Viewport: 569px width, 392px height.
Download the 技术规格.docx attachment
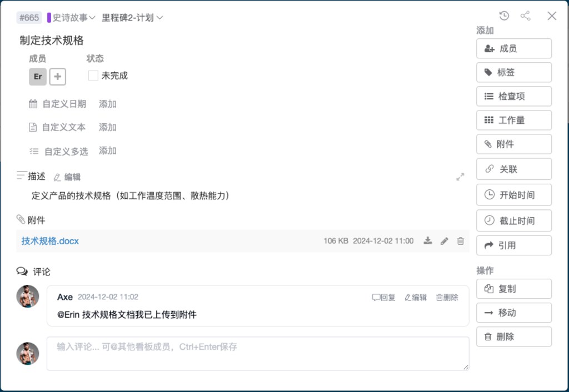[427, 241]
